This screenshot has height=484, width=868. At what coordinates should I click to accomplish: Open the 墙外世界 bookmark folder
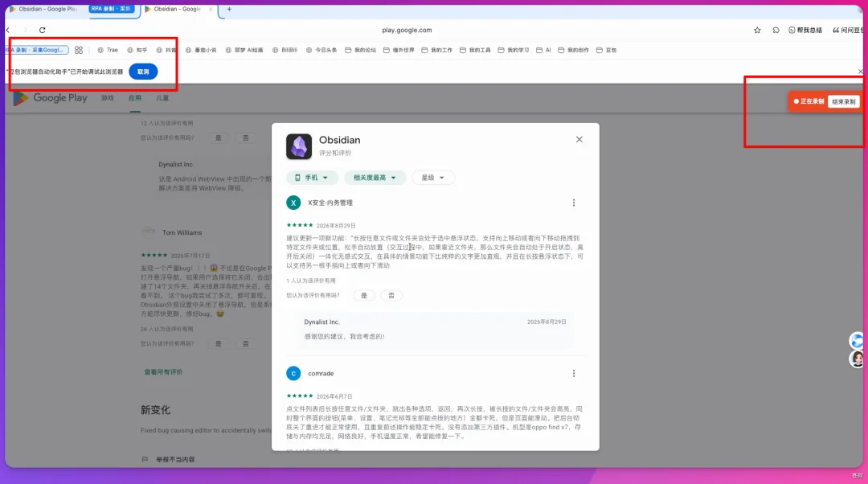click(399, 50)
